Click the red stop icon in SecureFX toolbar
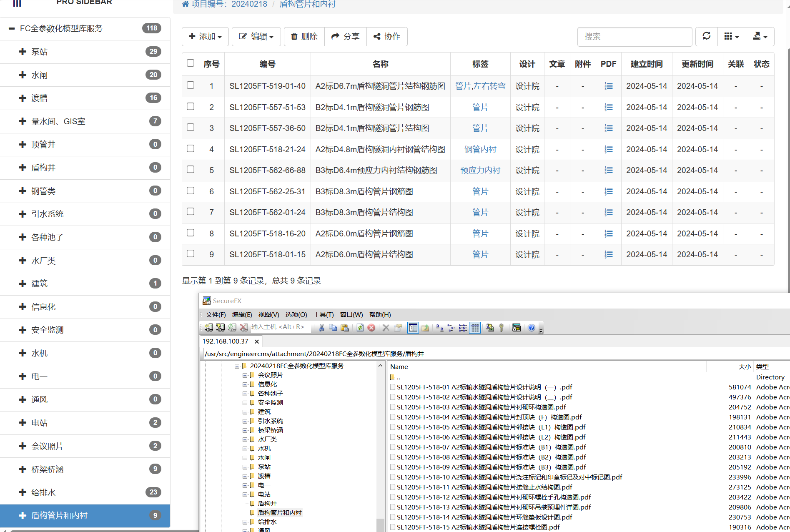790x532 pixels. (x=371, y=328)
